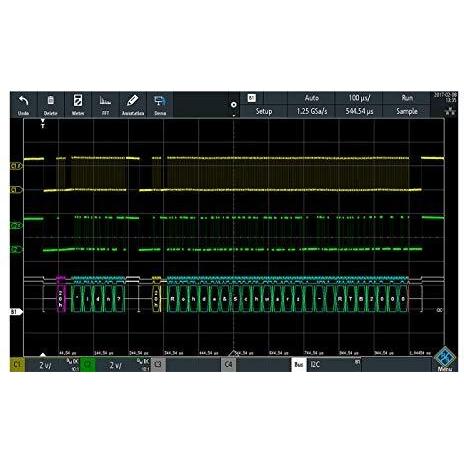Click the C2 green channel level marker
The width and height of the screenshot is (464, 464).
click(x=16, y=249)
